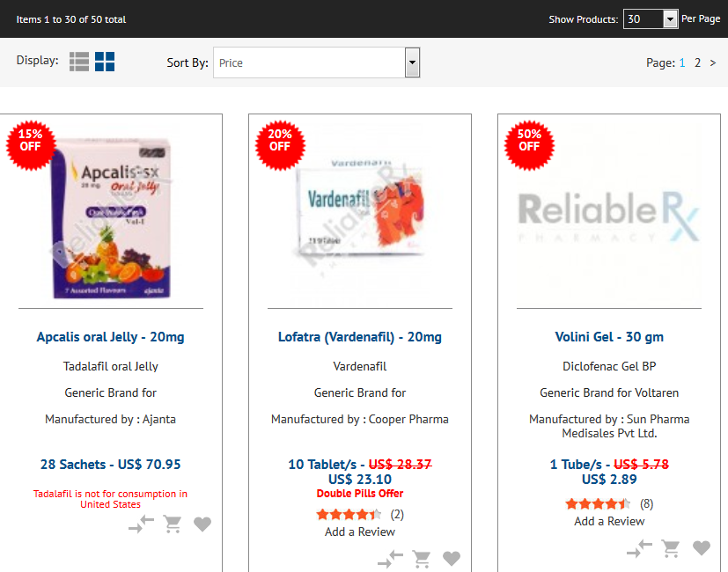Add Apcalis oral Jelly to wishlist

pos(202,524)
